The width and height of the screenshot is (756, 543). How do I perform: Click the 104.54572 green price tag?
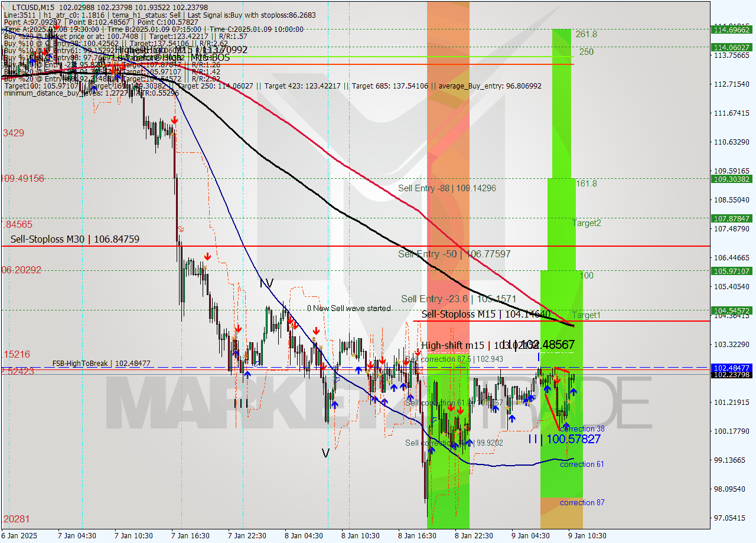coord(732,310)
